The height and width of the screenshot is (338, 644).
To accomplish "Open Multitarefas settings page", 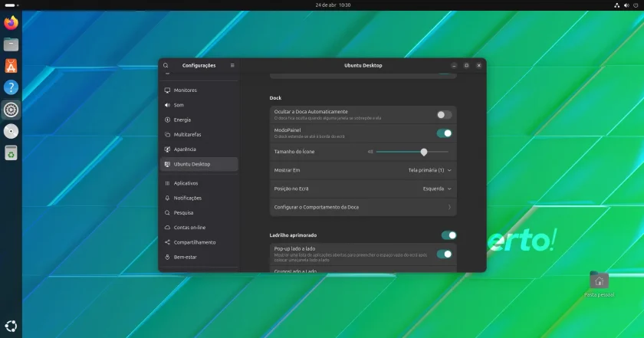I will [x=199, y=135].
